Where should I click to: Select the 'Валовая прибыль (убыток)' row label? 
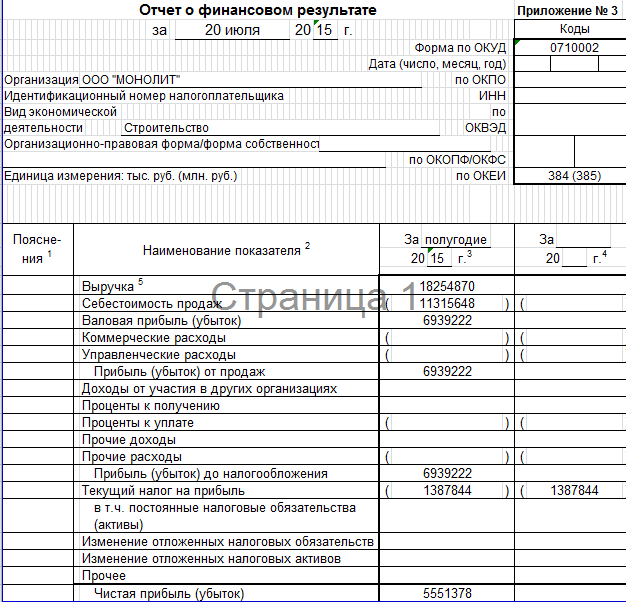[x=161, y=321]
